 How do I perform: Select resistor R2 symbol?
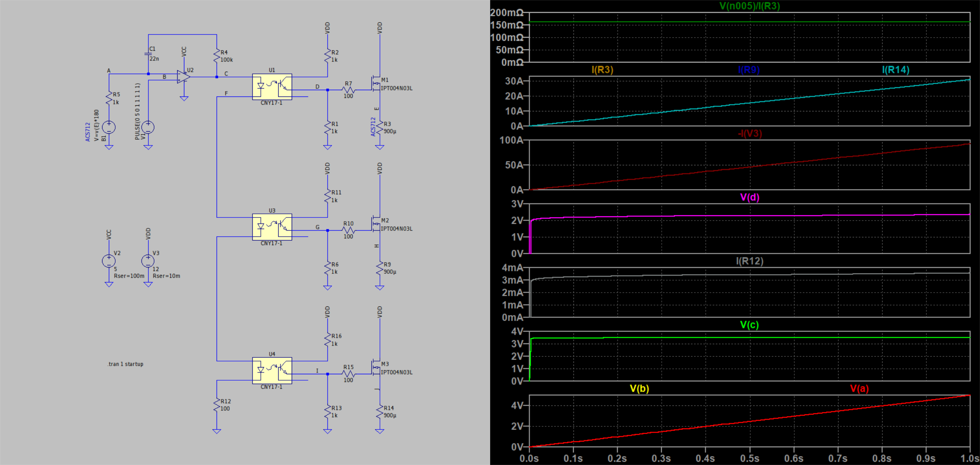click(x=327, y=56)
